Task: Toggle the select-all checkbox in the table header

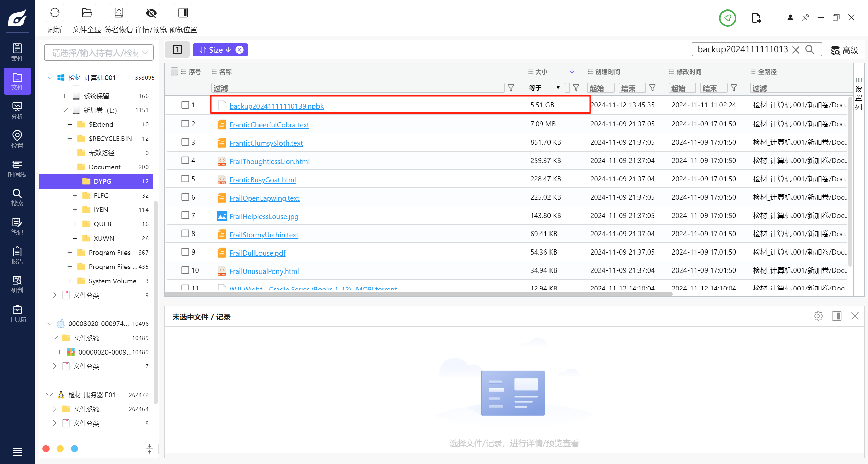Action: coord(174,72)
